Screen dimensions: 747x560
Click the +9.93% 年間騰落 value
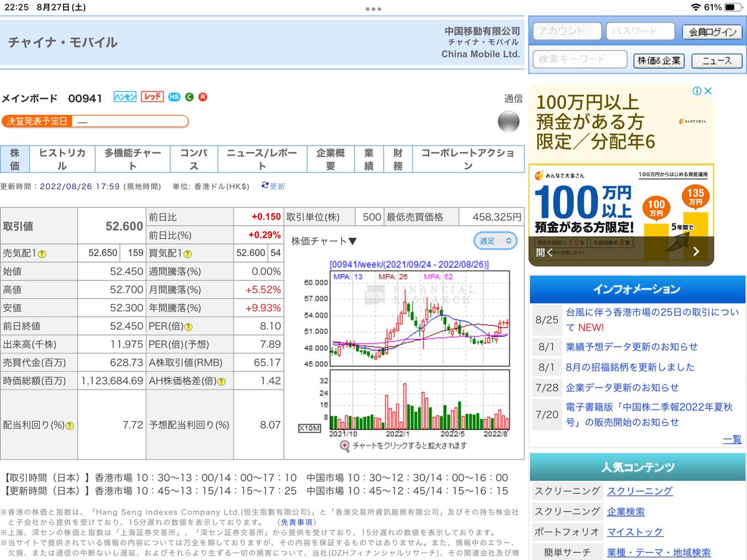pyautogui.click(x=263, y=308)
